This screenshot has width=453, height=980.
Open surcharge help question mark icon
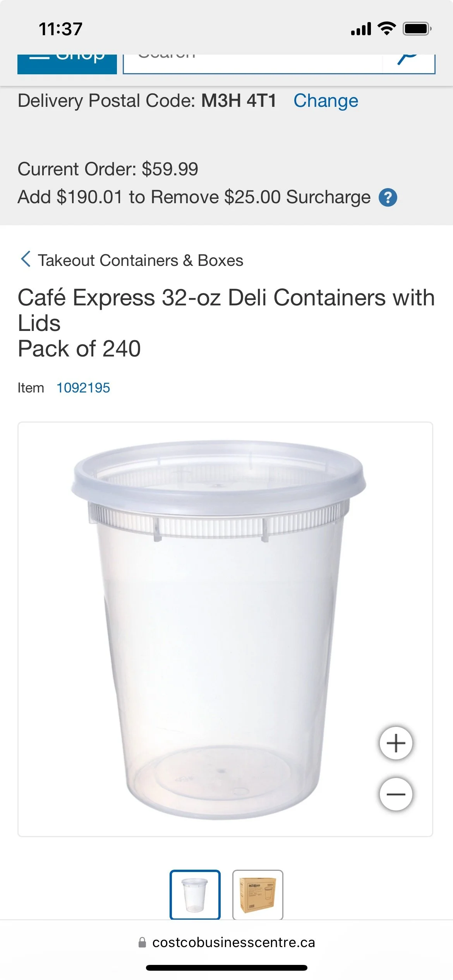(x=388, y=197)
